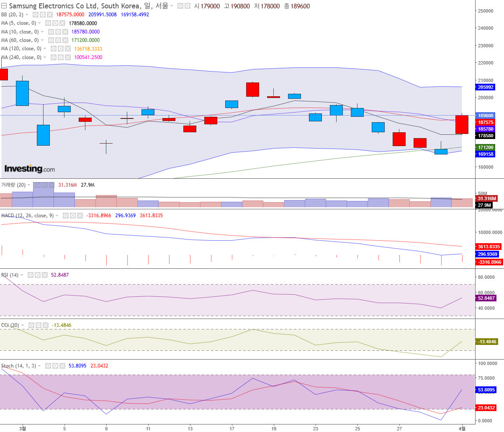The height and width of the screenshot is (432, 504).
Task: Hide MACD indicator using its eye icon
Action: coord(65,216)
